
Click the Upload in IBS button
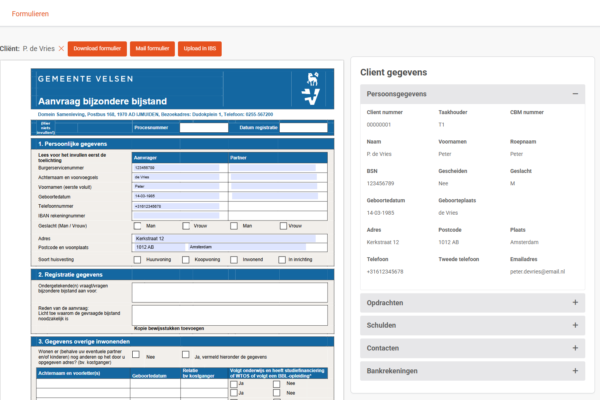[x=200, y=49]
